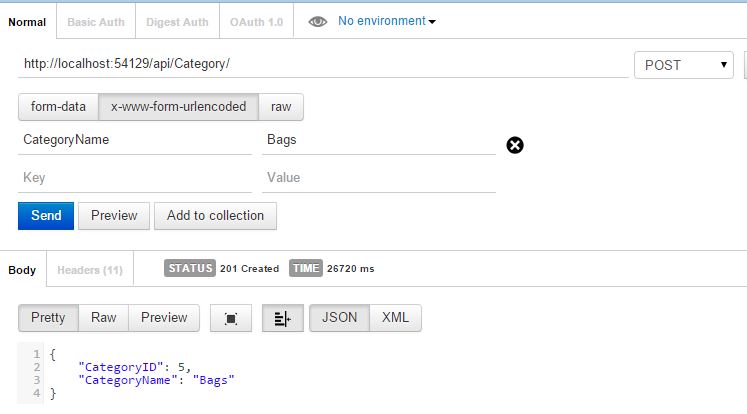Click the fullscreen response icon
The image size is (747, 414).
coord(231,318)
